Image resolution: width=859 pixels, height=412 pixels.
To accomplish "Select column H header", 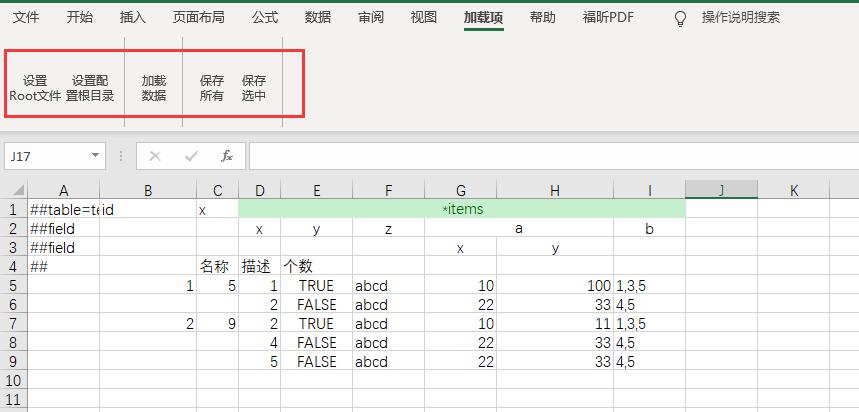I will (554, 190).
